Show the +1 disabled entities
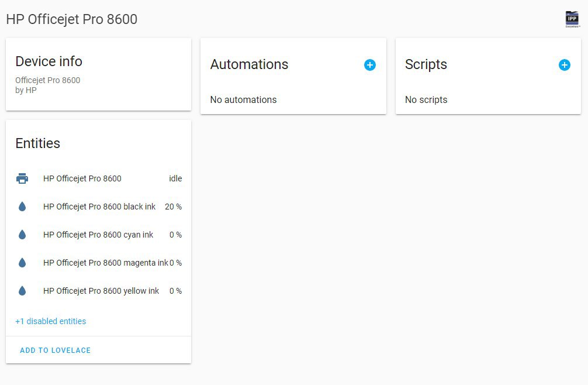The image size is (588, 385). tap(51, 321)
